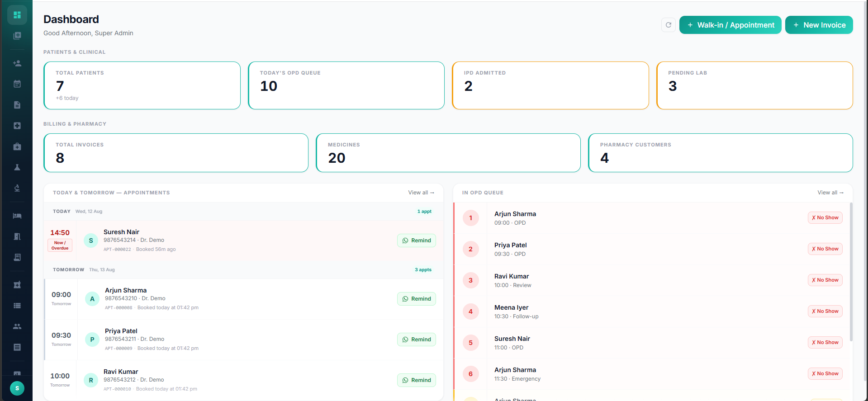Screen dimensions: 868x401
Task: Open the Total Invoices card
Action: (x=176, y=153)
